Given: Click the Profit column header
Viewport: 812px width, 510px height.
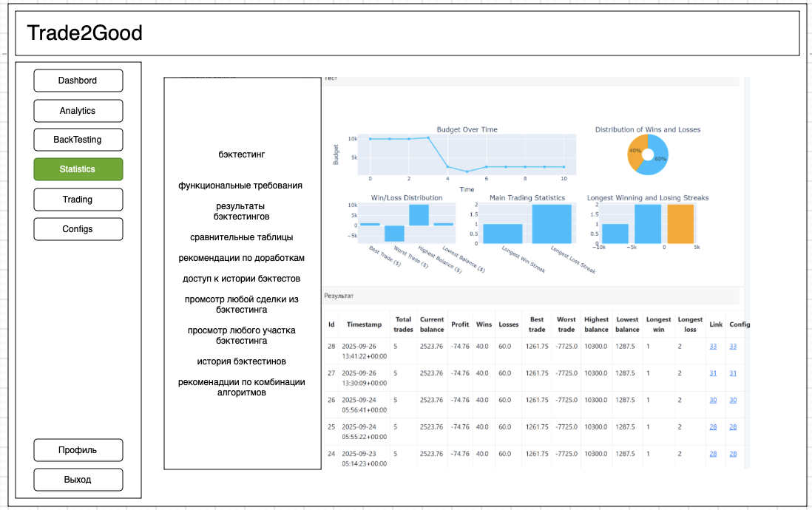Looking at the screenshot, I should (460, 324).
